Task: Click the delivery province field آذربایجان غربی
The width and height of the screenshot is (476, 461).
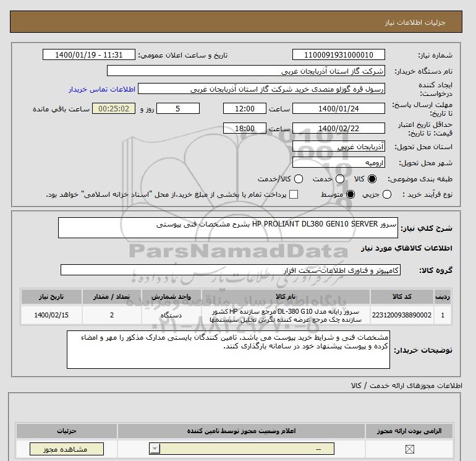Action: 339,147
